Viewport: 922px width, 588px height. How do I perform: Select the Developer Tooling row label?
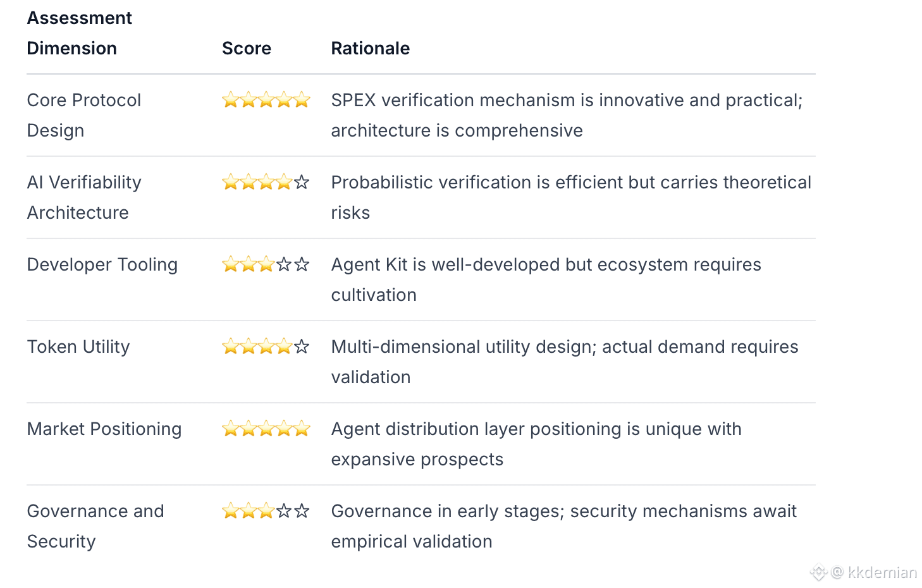click(102, 264)
